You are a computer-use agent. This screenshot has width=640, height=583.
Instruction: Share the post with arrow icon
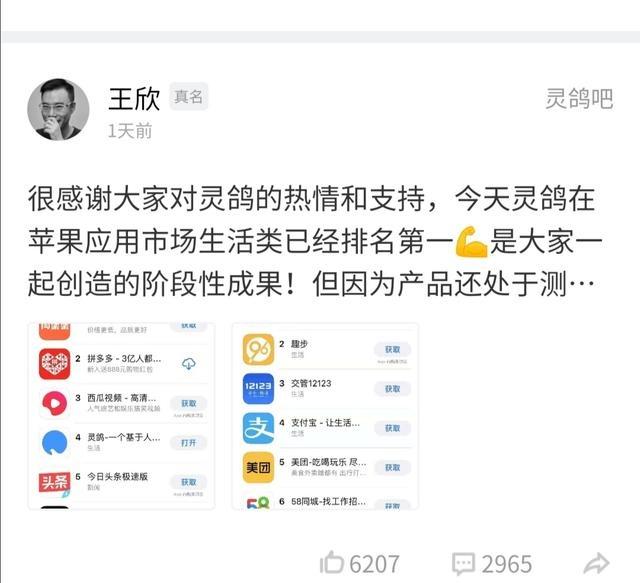tap(597, 563)
